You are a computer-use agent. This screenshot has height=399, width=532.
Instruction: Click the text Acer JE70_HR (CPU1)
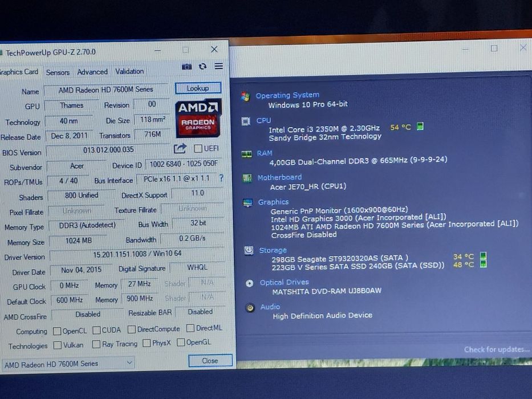pyautogui.click(x=308, y=186)
